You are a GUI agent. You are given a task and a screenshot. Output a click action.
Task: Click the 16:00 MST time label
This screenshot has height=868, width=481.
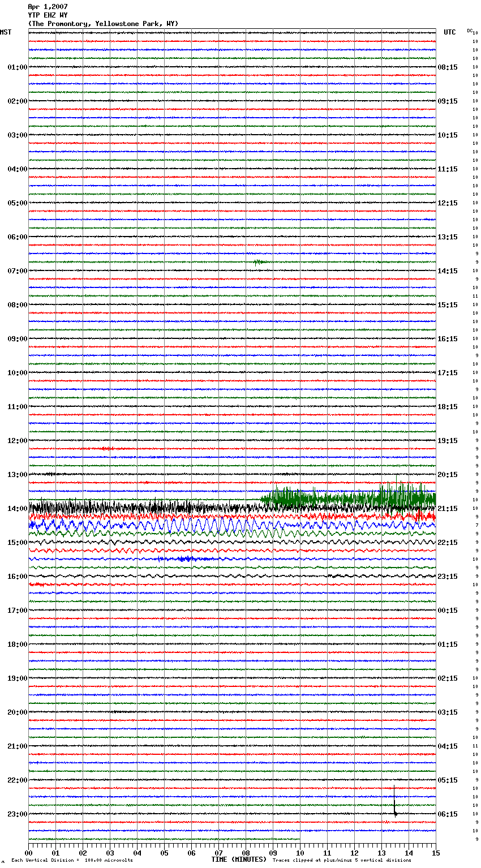tap(18, 577)
